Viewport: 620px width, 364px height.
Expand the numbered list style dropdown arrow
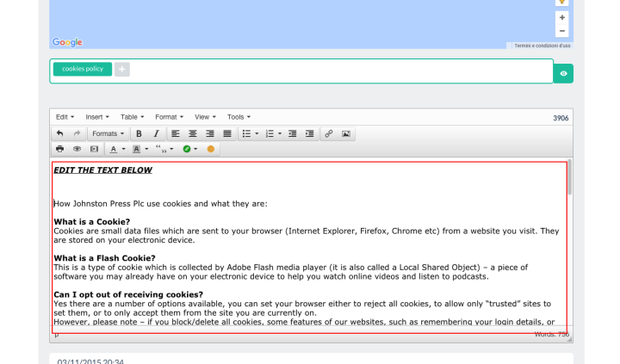(280, 134)
